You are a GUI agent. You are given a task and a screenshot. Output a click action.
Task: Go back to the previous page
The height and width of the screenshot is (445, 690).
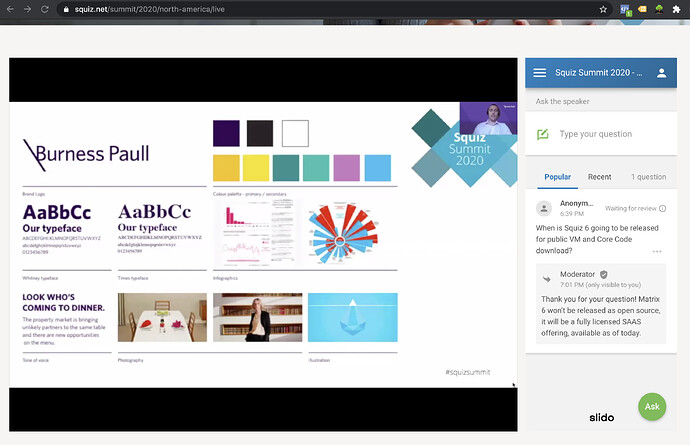pos(9,8)
